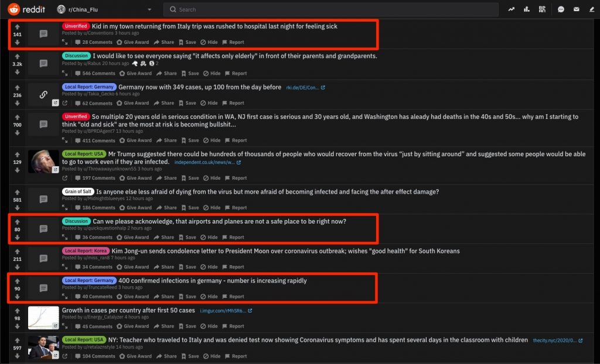
Task: Select the Local Report: Korea flair
Action: pos(86,251)
